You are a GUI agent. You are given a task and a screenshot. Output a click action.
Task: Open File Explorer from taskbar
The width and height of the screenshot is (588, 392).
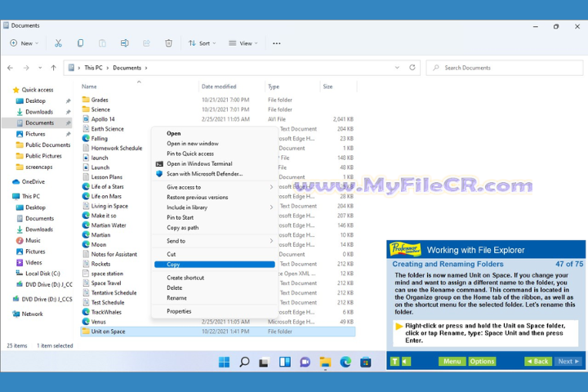click(325, 362)
